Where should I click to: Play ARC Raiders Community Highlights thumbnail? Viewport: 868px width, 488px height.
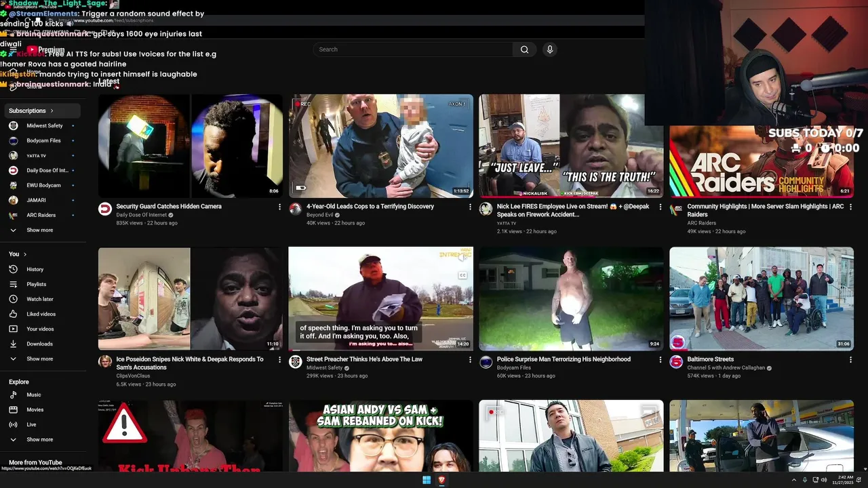point(762,162)
